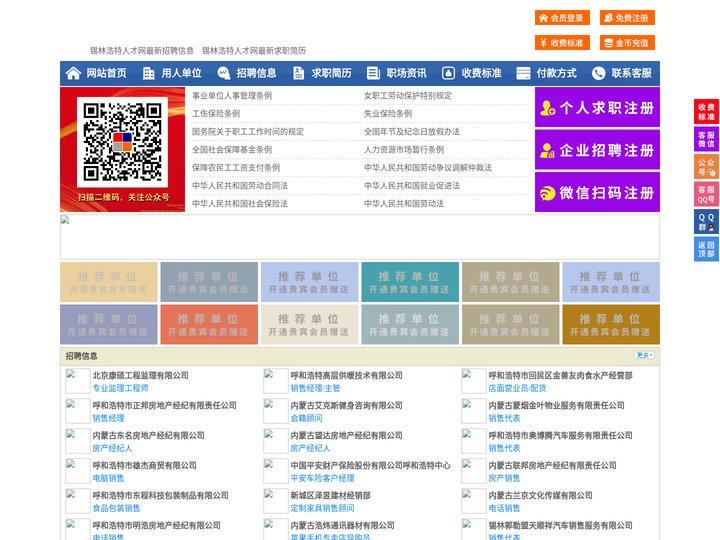Open 平安车险客户经理 job link
The width and height of the screenshot is (720, 540).
(x=322, y=478)
